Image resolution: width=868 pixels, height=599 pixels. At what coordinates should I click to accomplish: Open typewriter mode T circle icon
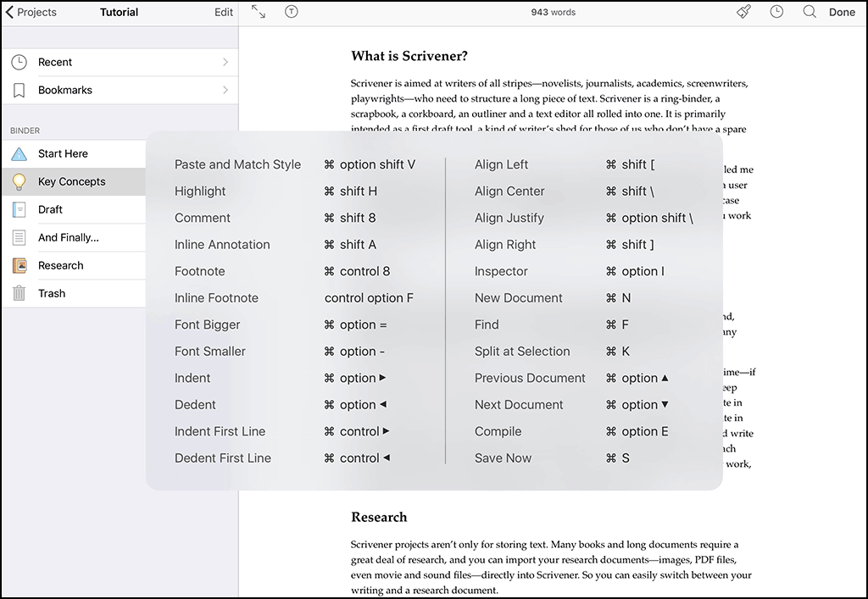pos(292,12)
